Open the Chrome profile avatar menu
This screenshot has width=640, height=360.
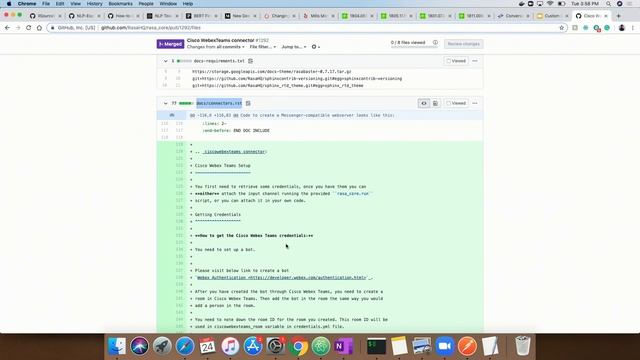click(x=622, y=28)
